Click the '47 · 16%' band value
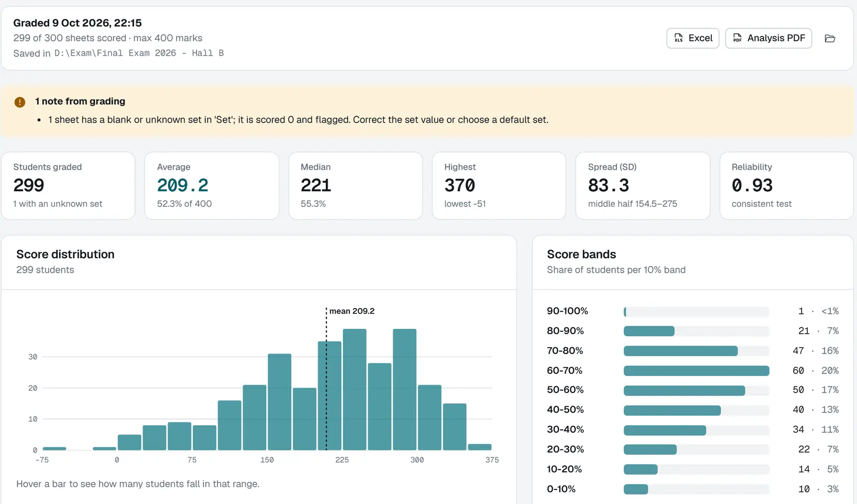The image size is (857, 504). (816, 351)
